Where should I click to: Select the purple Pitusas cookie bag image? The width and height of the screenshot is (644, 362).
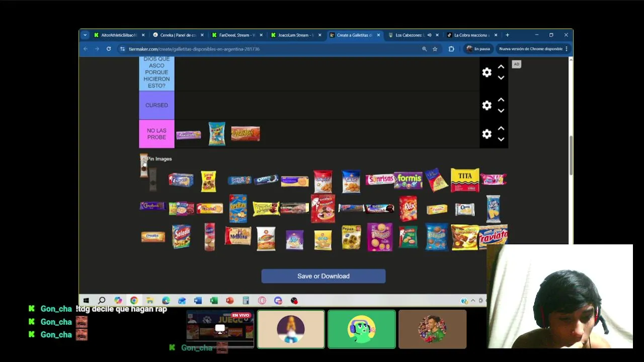(380, 237)
